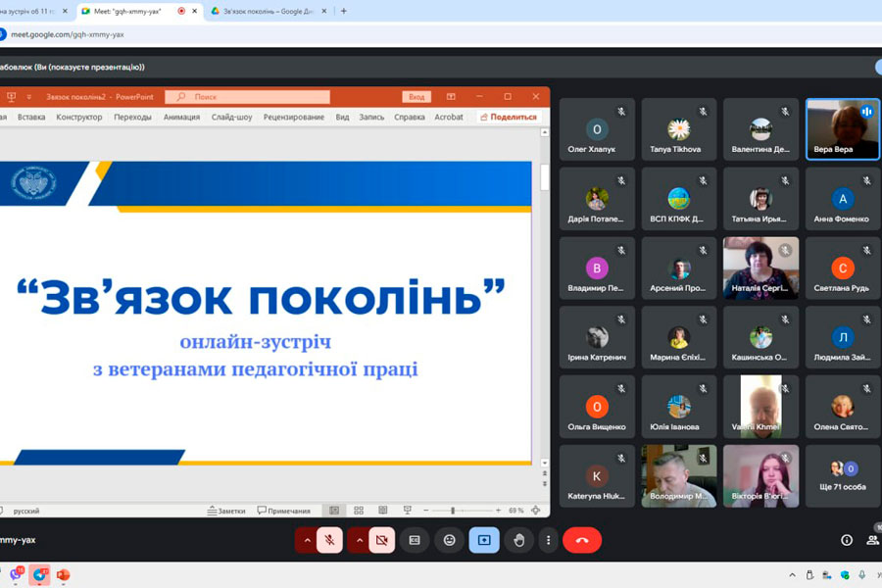This screenshot has width=882, height=588.
Task: Click the Viber taskbar icon
Action: 16,574
